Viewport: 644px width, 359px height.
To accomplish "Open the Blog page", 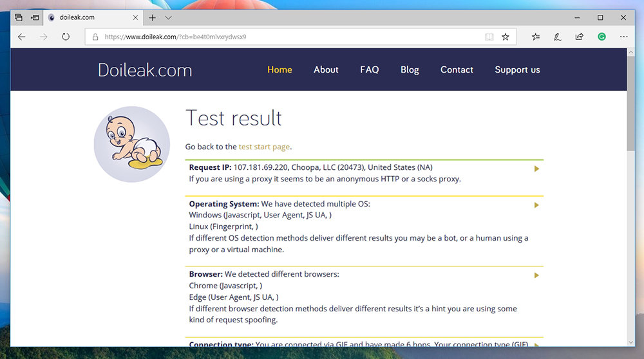I will [x=410, y=69].
